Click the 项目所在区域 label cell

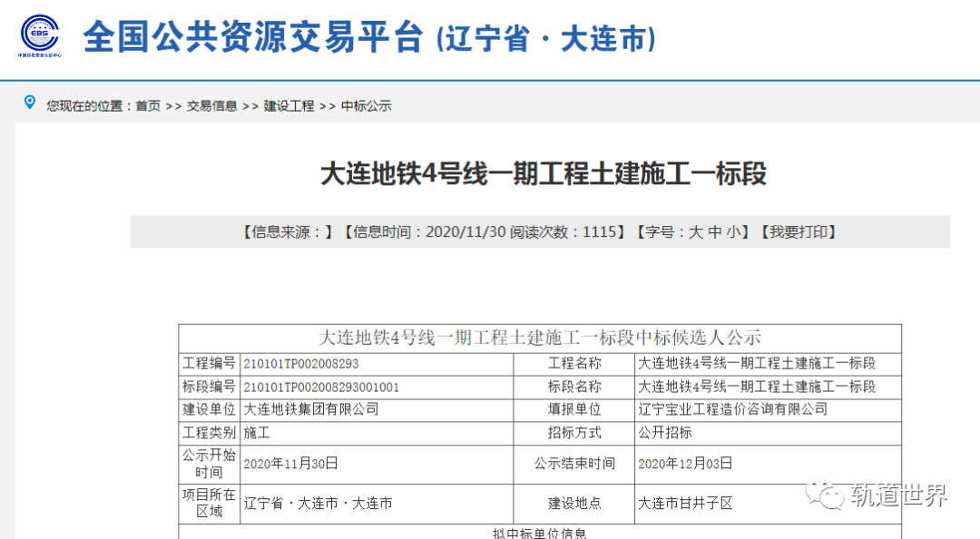(x=210, y=504)
